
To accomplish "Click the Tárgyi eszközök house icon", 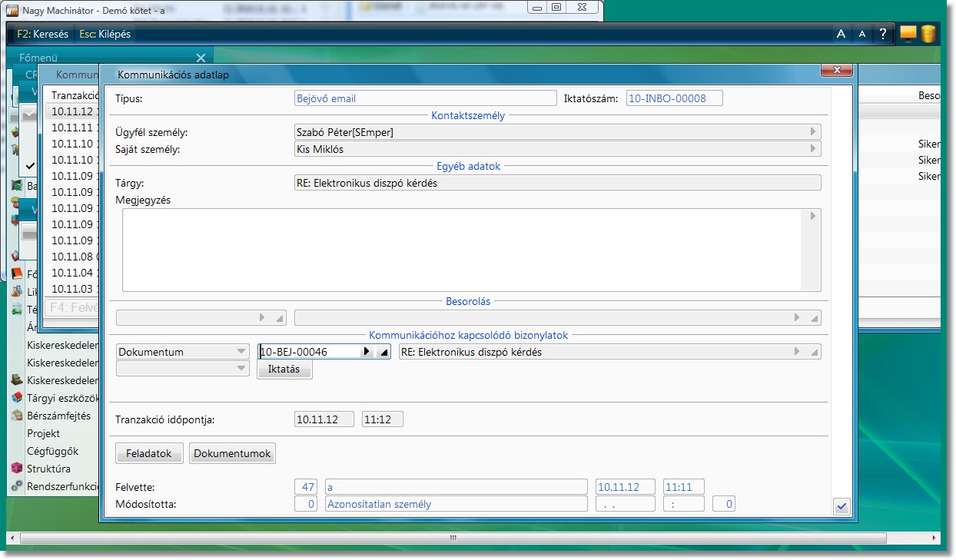I will coord(16,398).
